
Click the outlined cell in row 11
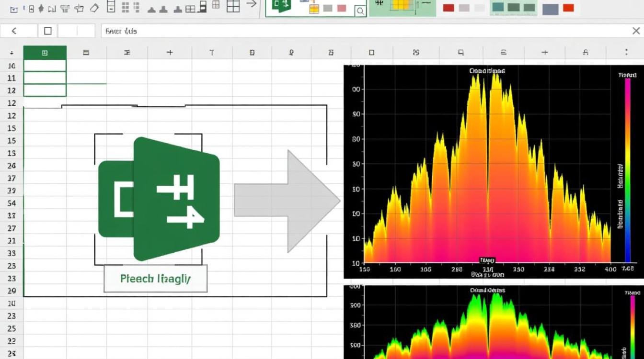coord(45,78)
